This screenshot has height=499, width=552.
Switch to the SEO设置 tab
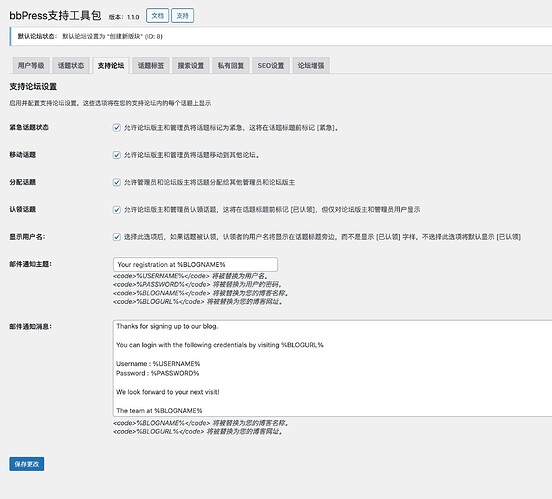(x=271, y=66)
